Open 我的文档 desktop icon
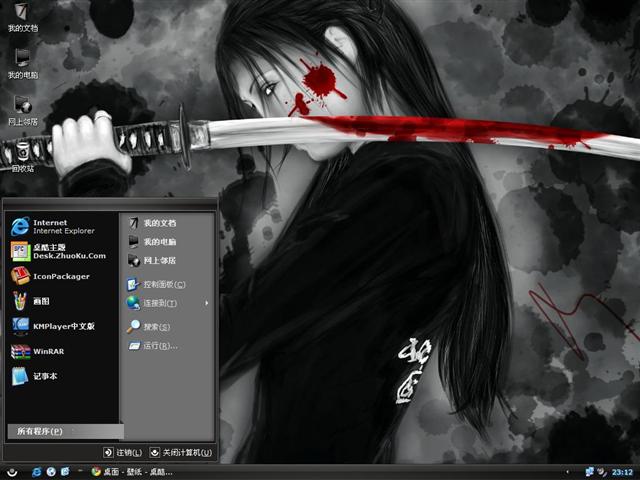 [22, 18]
